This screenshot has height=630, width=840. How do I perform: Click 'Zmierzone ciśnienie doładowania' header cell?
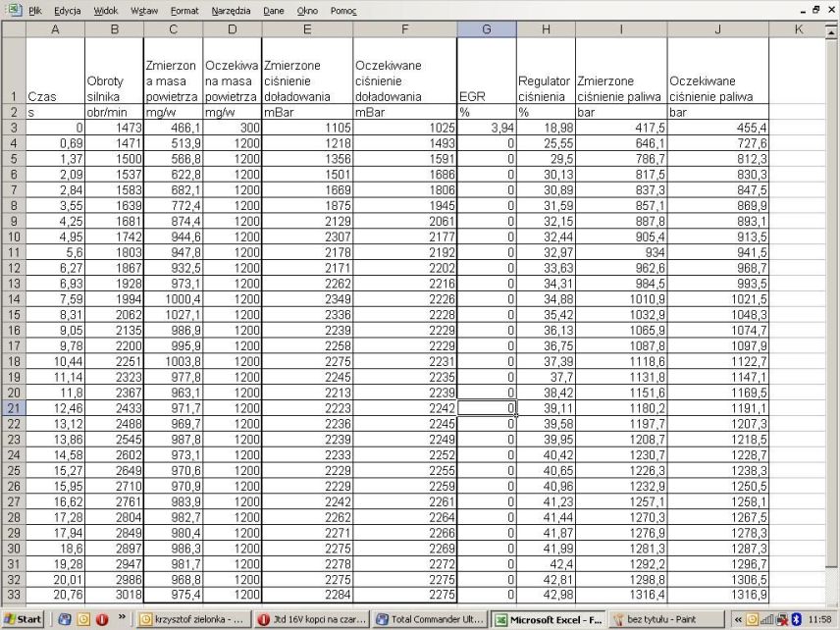tap(307, 71)
